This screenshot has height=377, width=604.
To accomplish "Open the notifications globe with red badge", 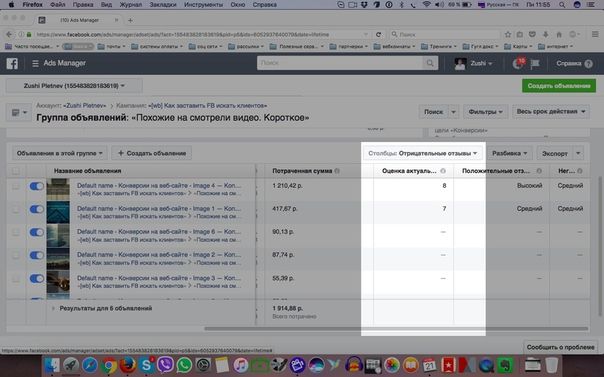I will pyautogui.click(x=518, y=64).
